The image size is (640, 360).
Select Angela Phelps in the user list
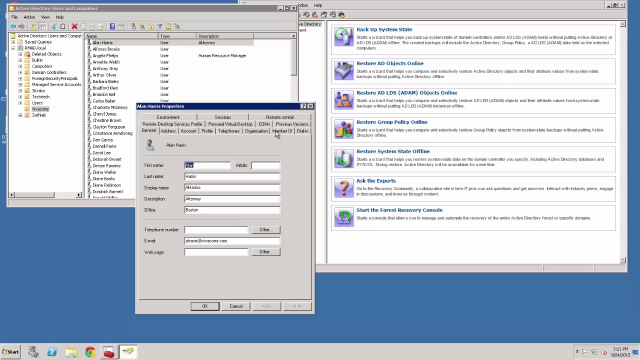(x=105, y=56)
